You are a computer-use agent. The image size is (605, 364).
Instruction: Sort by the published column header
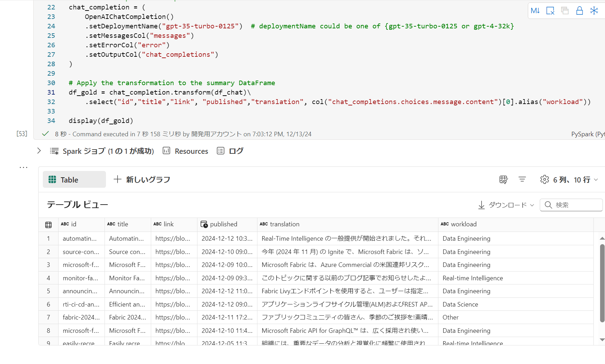227,224
